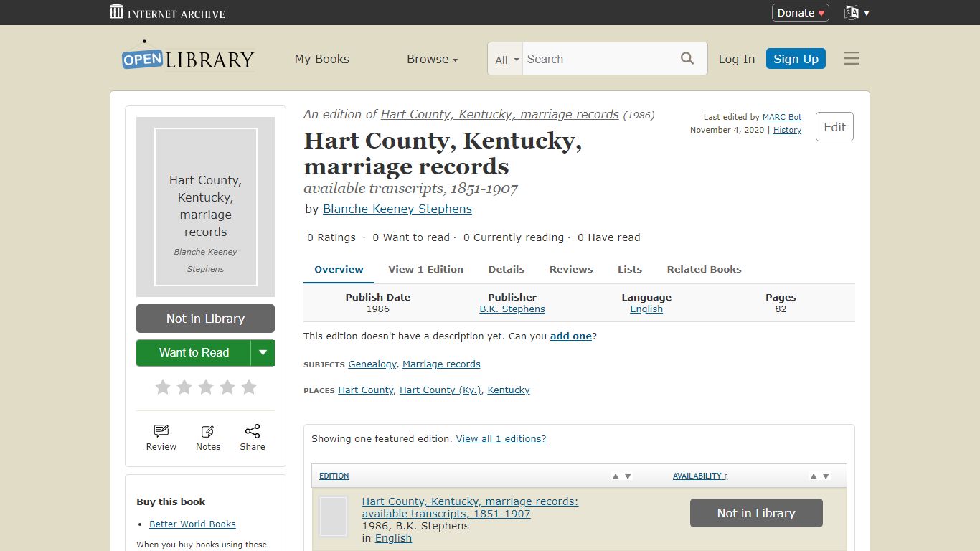This screenshot has height=551, width=980.
Task: Sort Edition column ascending arrow
Action: [616, 476]
